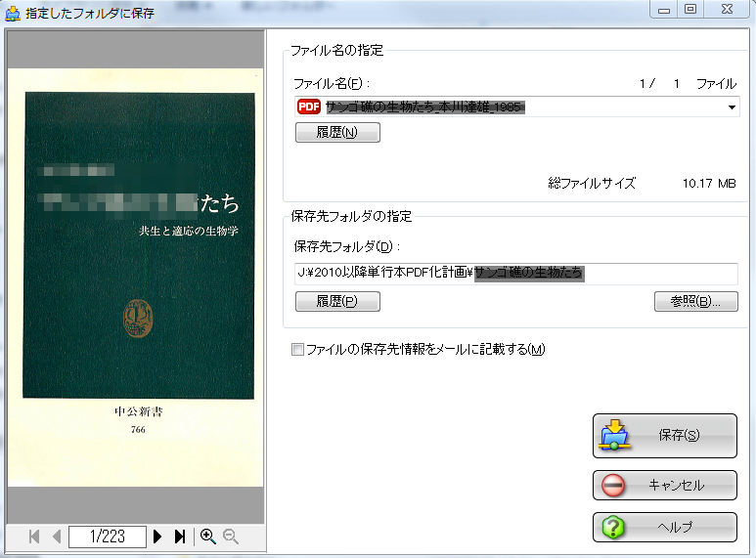756x558 pixels.
Task: Open help with ヘルプ button
Action: 665,527
